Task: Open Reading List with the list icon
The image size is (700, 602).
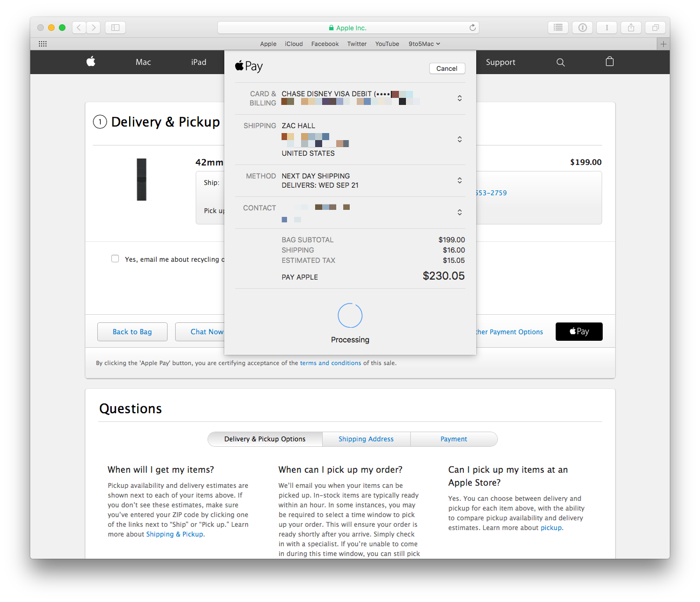Action: coord(558,27)
